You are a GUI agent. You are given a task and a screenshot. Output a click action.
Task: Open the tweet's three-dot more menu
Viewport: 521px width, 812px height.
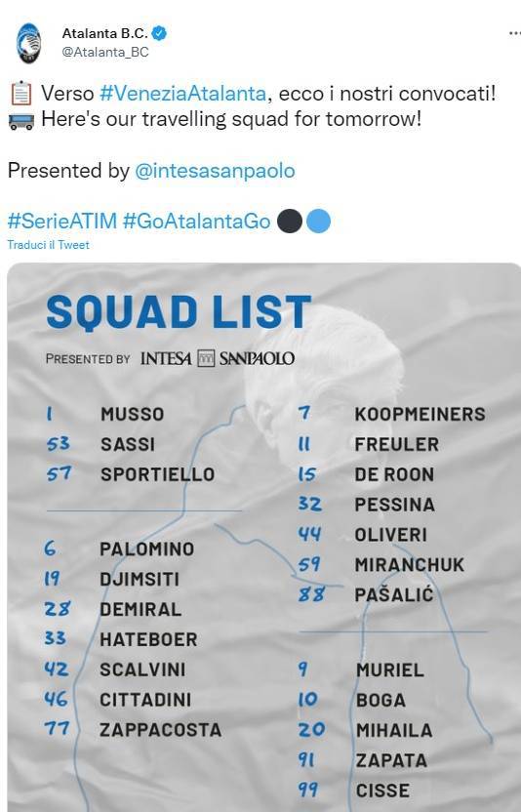coord(514,33)
